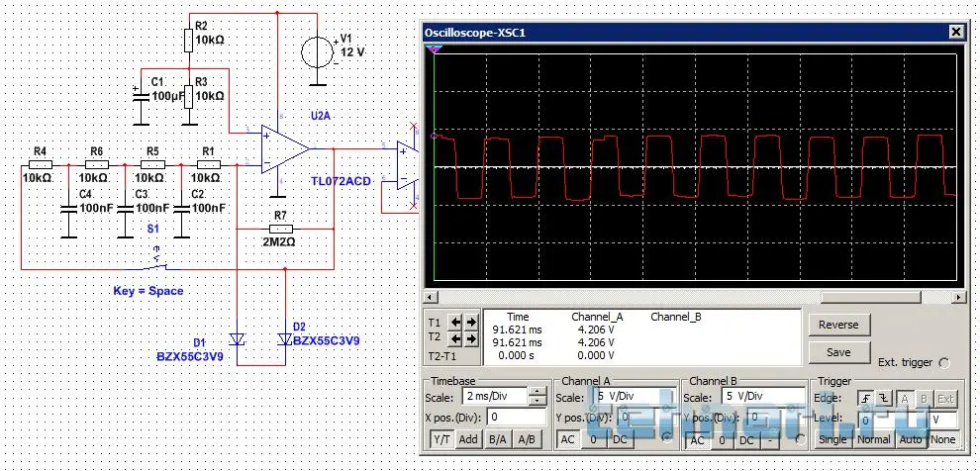Screen dimensions: 980x471
Task: Select resistor R7 2M2Ω in schematic
Action: pos(280,230)
